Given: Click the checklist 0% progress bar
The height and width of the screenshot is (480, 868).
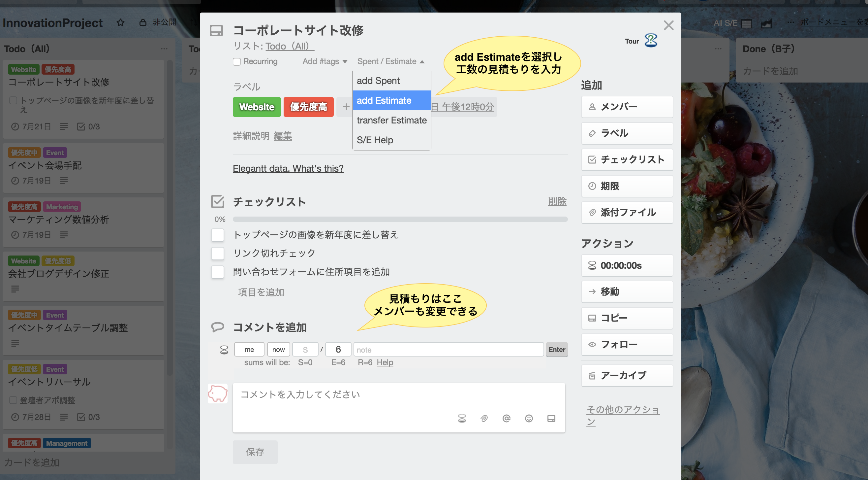Looking at the screenshot, I should coord(400,219).
